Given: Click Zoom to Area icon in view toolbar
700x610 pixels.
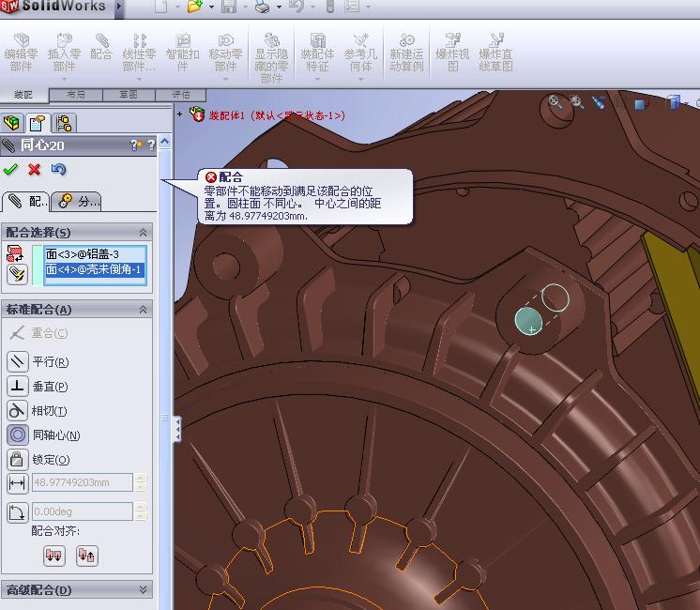Looking at the screenshot, I should 576,102.
